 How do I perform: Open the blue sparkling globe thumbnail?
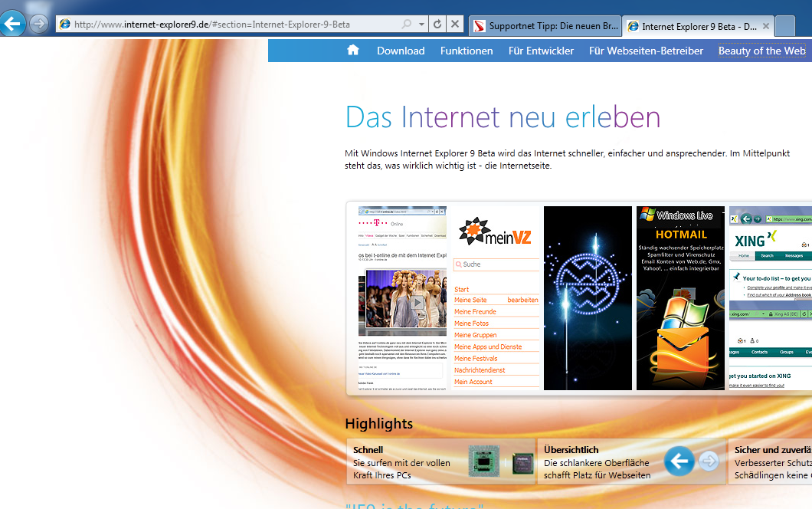[588, 298]
